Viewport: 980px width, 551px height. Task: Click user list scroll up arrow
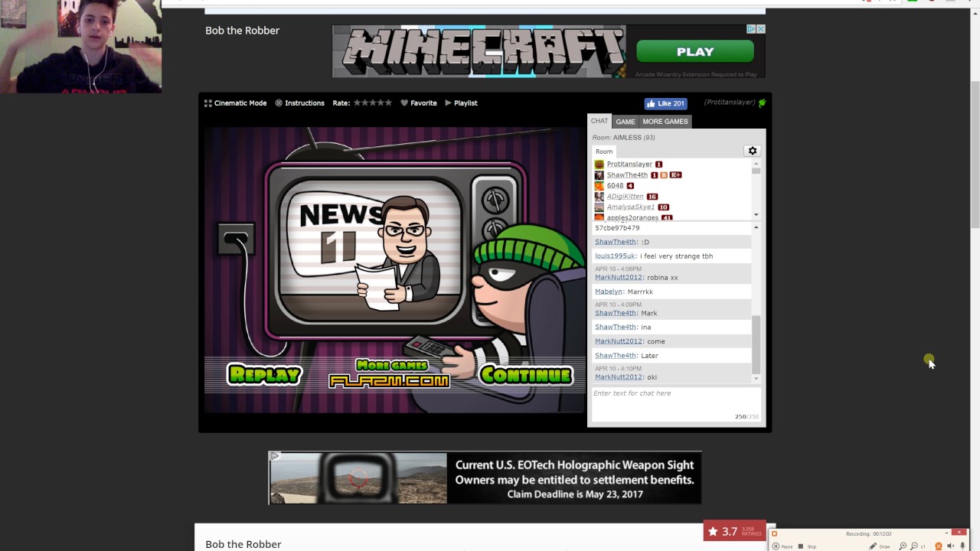click(756, 163)
